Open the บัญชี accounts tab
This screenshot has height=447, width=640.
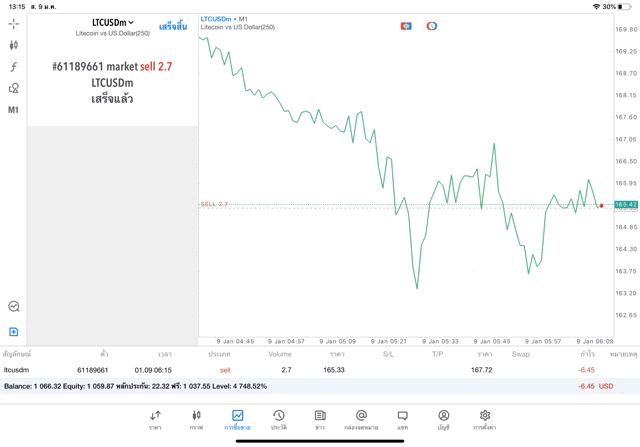443,420
